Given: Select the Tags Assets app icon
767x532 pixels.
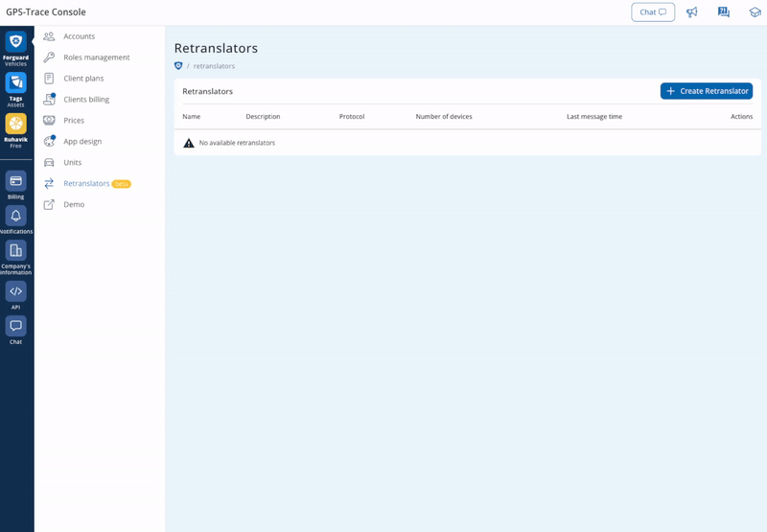Looking at the screenshot, I should click(15, 83).
